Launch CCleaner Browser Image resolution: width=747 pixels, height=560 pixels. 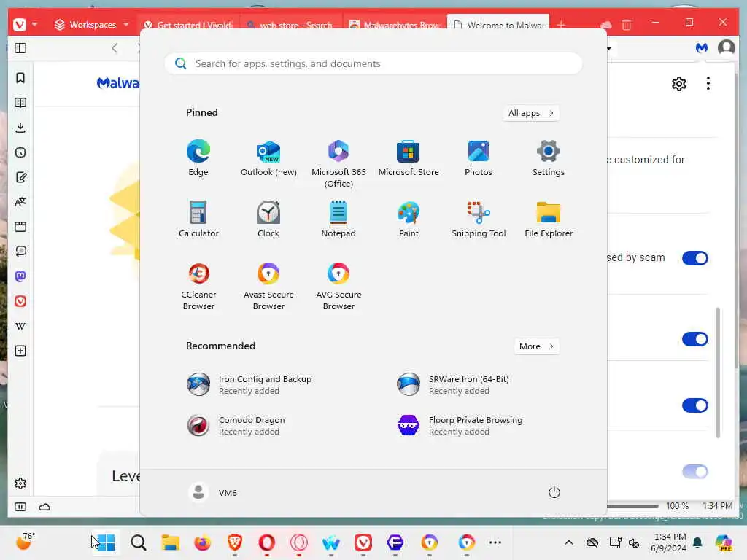pos(198,287)
